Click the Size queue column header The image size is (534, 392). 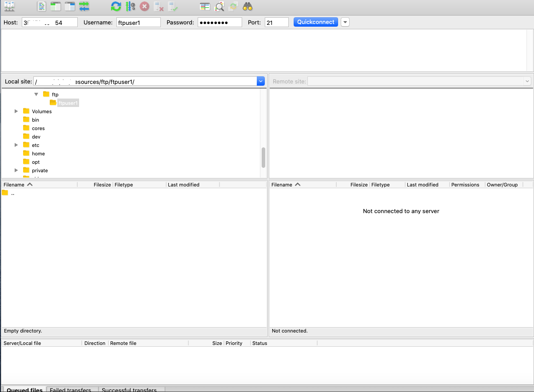coord(206,343)
